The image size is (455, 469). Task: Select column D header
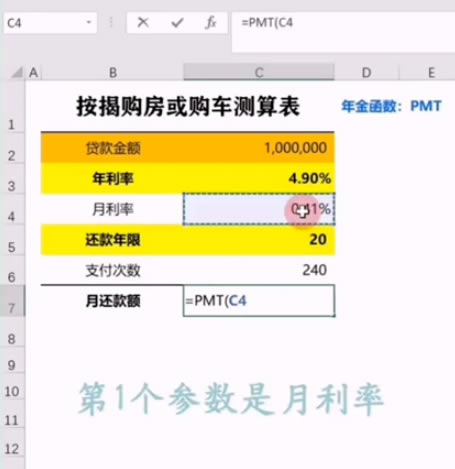[x=366, y=72]
